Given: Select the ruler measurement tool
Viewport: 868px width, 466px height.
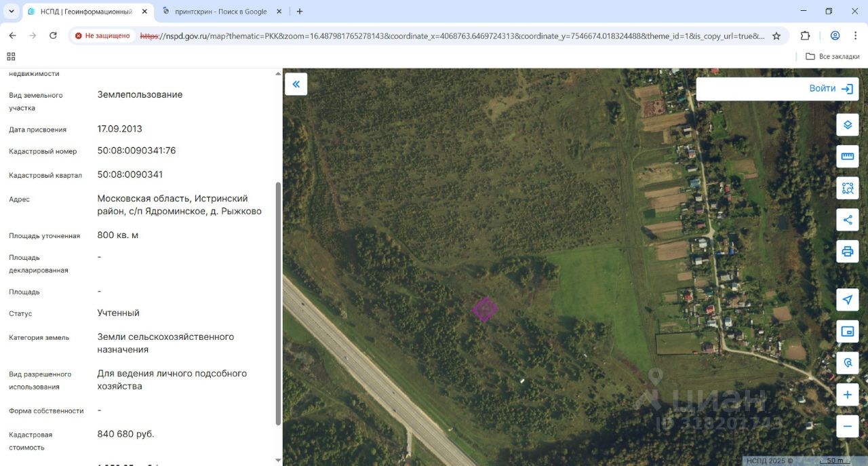Looking at the screenshot, I should 847,157.
